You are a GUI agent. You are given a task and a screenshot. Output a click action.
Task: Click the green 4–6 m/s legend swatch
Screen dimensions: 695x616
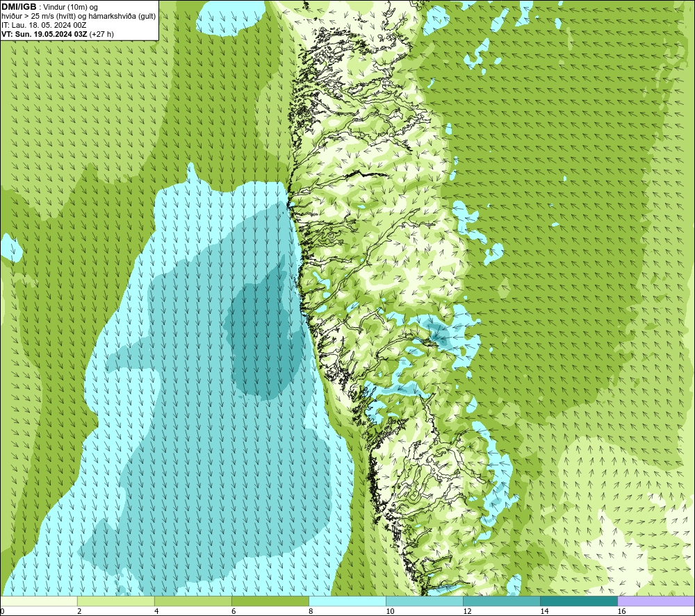click(193, 601)
